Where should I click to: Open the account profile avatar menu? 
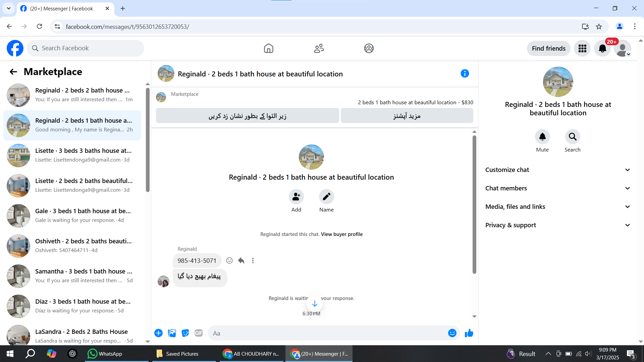623,49
